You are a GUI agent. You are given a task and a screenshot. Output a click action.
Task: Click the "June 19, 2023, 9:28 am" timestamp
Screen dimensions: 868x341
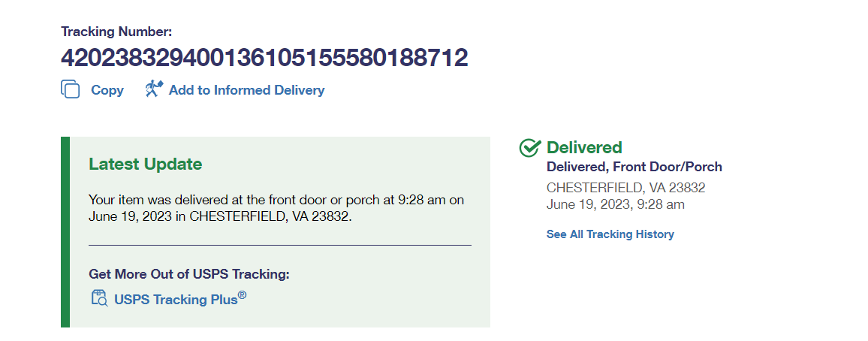point(615,204)
